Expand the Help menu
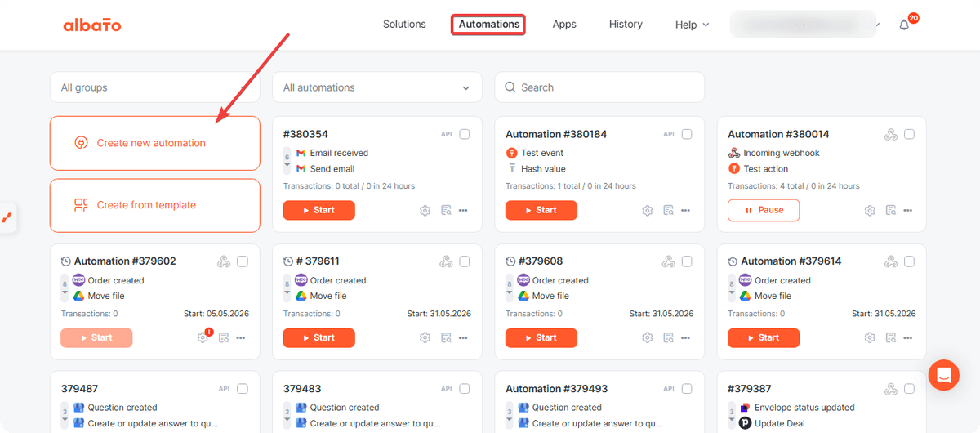 pyautogui.click(x=692, y=25)
